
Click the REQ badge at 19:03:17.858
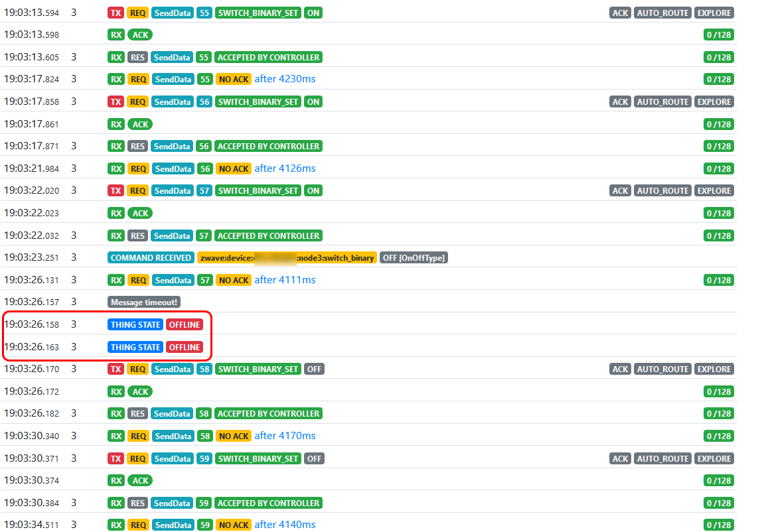tap(137, 102)
